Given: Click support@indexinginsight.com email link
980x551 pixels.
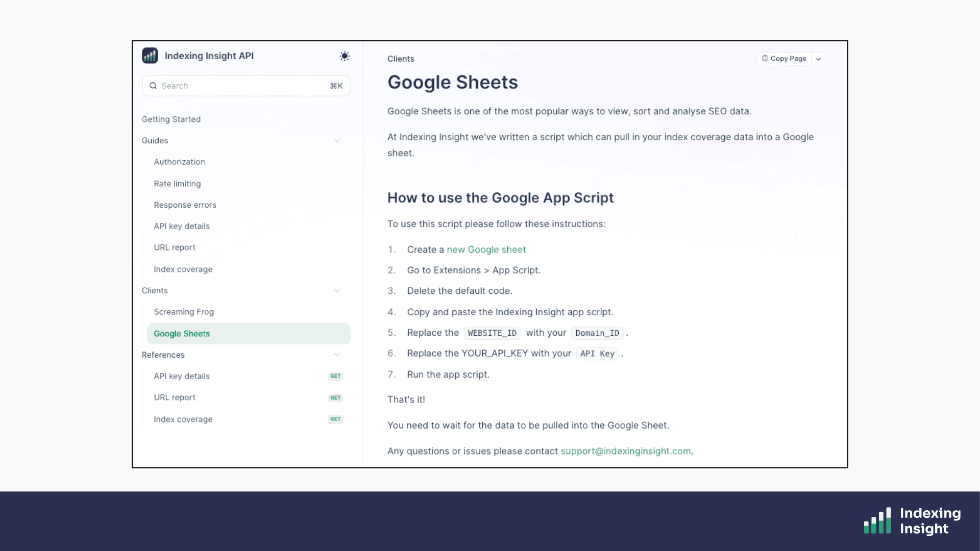Looking at the screenshot, I should click(x=625, y=451).
